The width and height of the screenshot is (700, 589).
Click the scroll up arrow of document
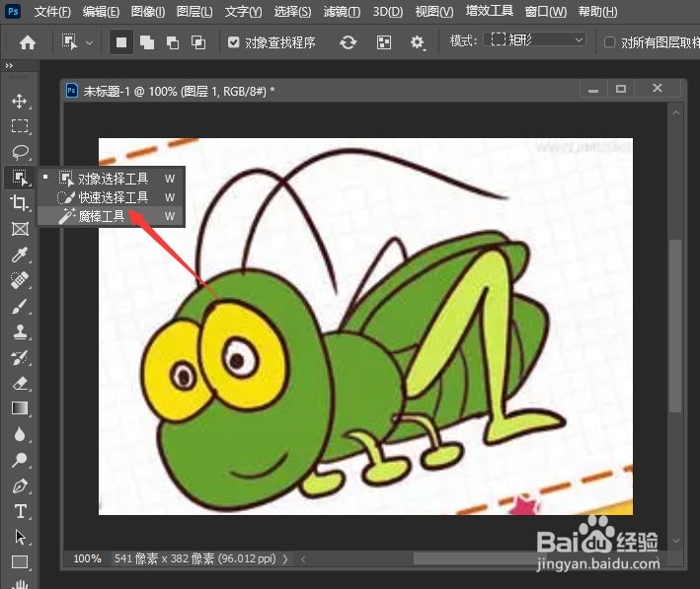click(676, 112)
